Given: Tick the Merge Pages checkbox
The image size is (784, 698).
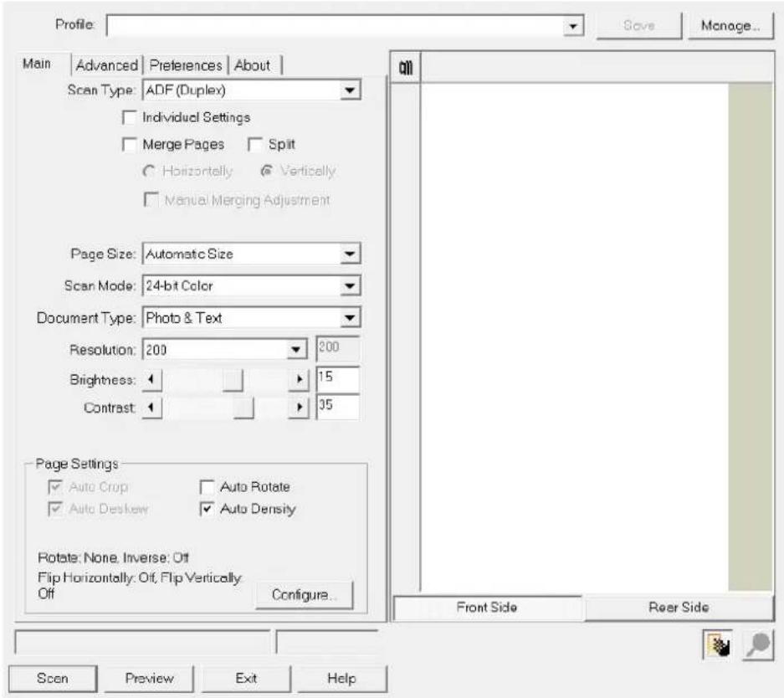Looking at the screenshot, I should 129,145.
